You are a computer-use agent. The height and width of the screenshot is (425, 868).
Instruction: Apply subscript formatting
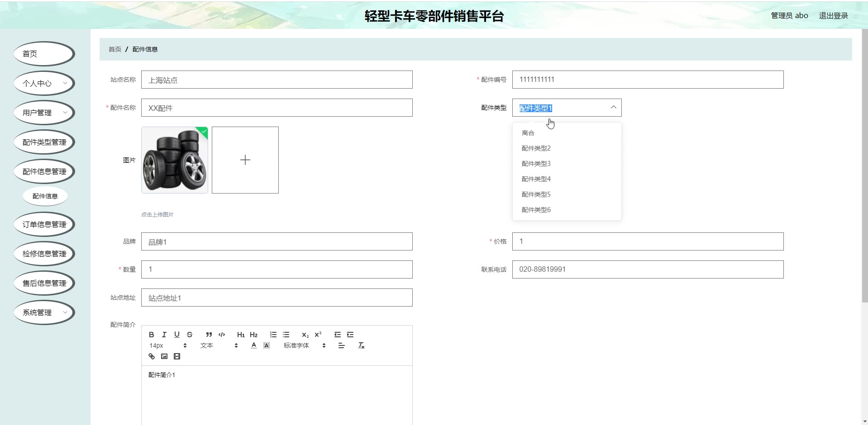[x=305, y=335]
